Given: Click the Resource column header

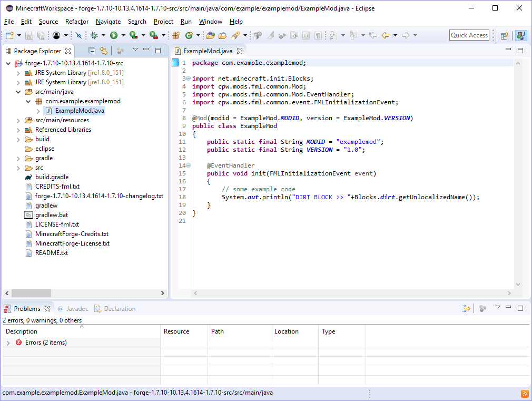Looking at the screenshot, I should (x=184, y=331).
